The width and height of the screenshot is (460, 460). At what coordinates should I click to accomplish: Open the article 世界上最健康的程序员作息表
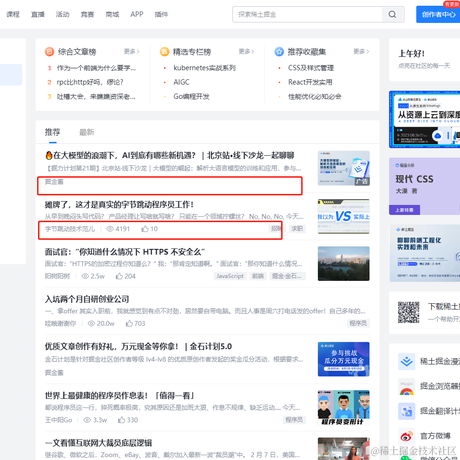click(x=120, y=396)
